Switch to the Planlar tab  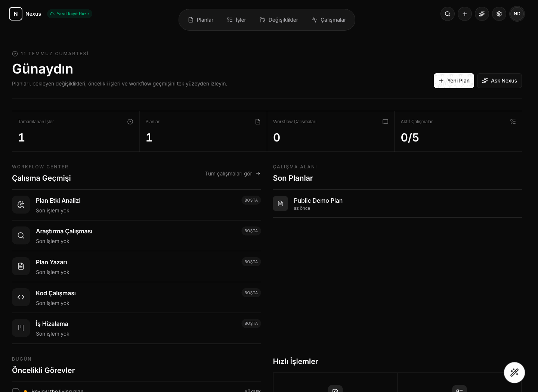[201, 20]
